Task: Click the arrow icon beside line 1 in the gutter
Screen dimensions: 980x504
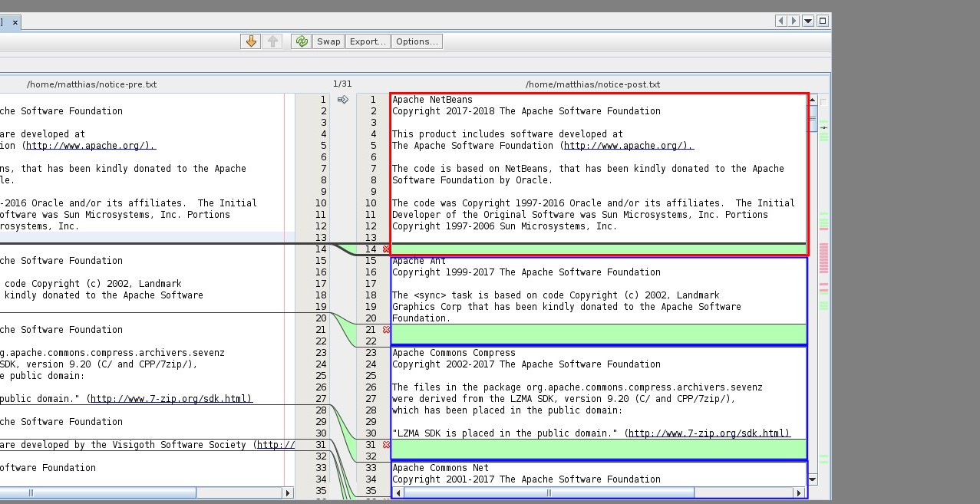Action: pos(343,100)
